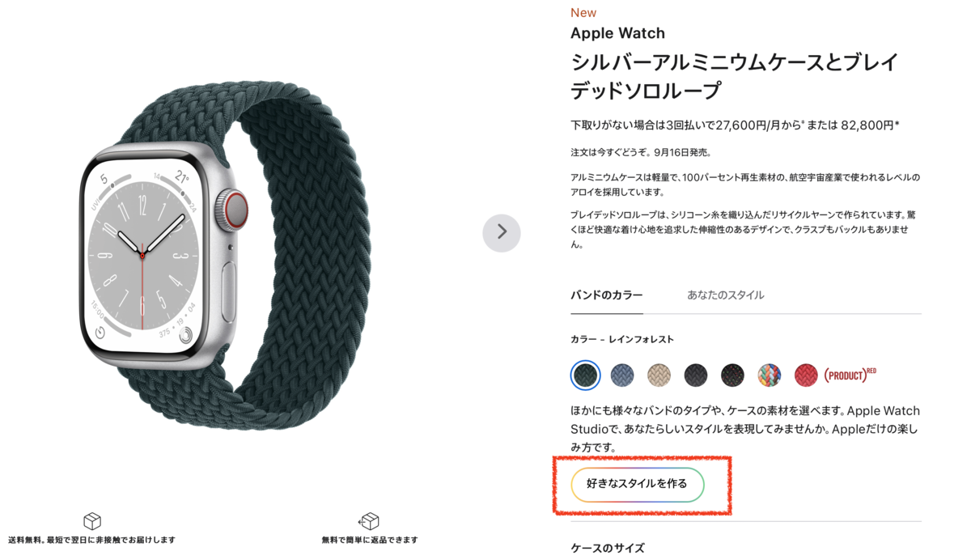Choose the dark gray braided band swatch
Screen dimensions: 971x560
click(x=696, y=375)
